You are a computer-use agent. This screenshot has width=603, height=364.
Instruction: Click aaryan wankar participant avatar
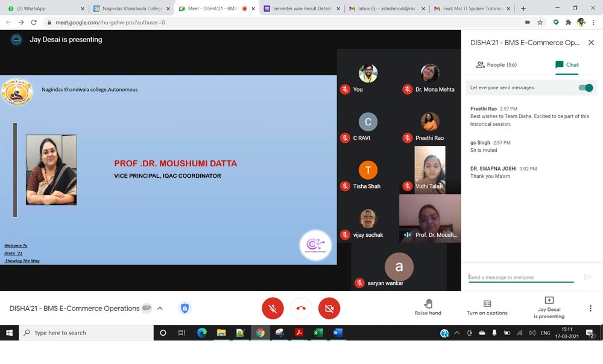[399, 266]
